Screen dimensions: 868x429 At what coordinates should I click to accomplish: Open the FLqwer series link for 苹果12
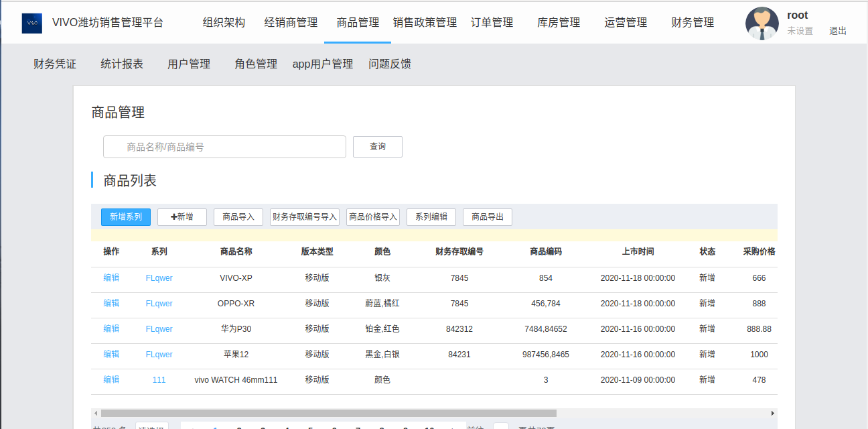point(159,355)
